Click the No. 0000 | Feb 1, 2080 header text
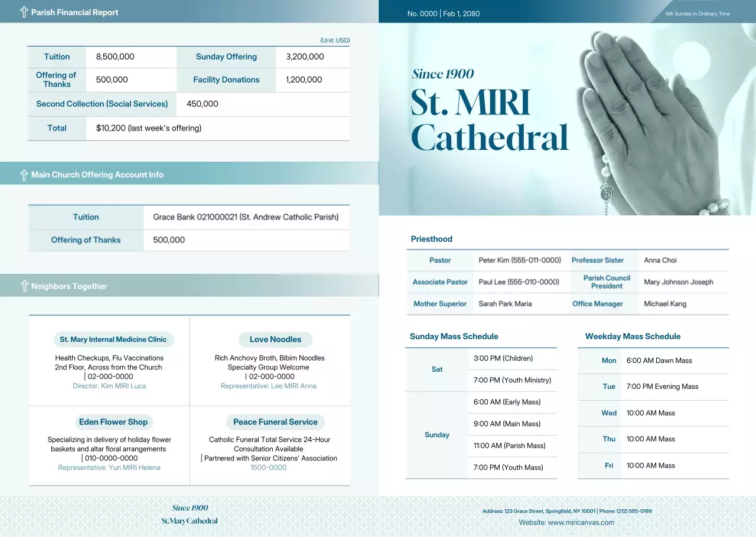This screenshot has width=756, height=537. pos(444,13)
